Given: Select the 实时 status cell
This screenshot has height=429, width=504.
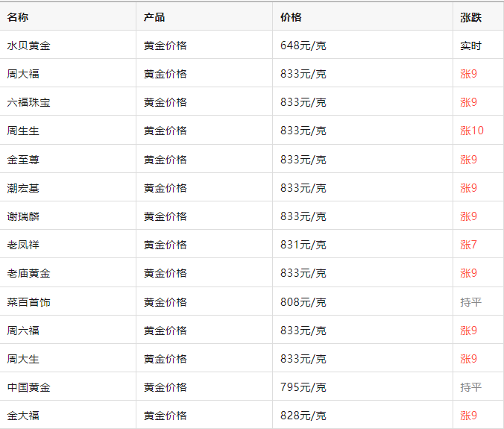Looking at the screenshot, I should 470,46.
